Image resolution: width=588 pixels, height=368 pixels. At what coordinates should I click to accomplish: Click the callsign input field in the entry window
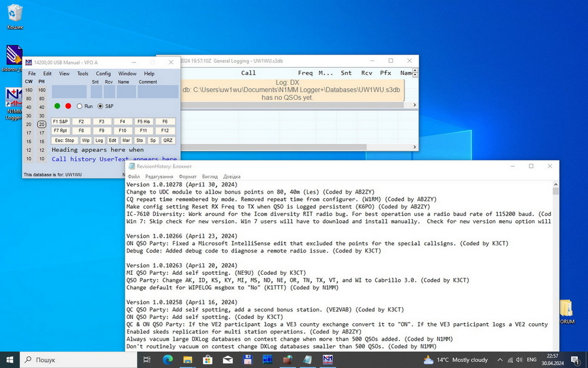click(x=69, y=91)
